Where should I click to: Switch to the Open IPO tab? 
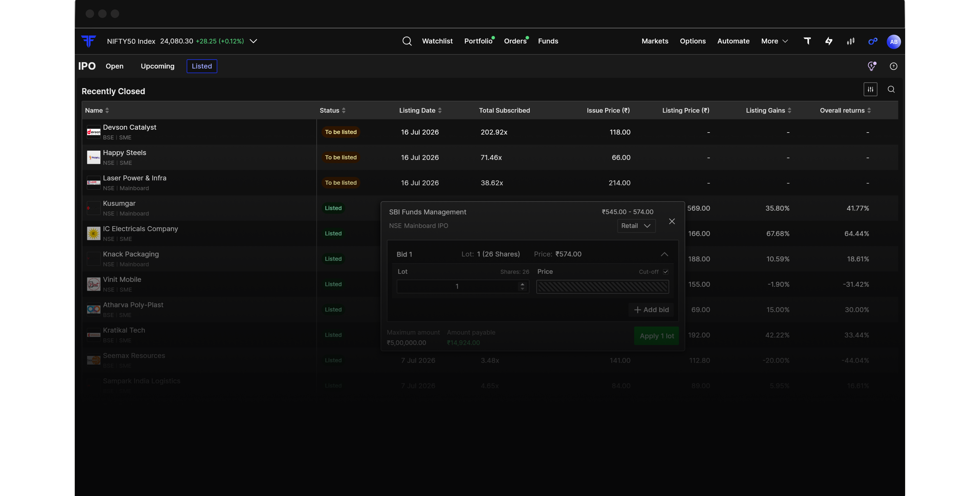point(115,66)
